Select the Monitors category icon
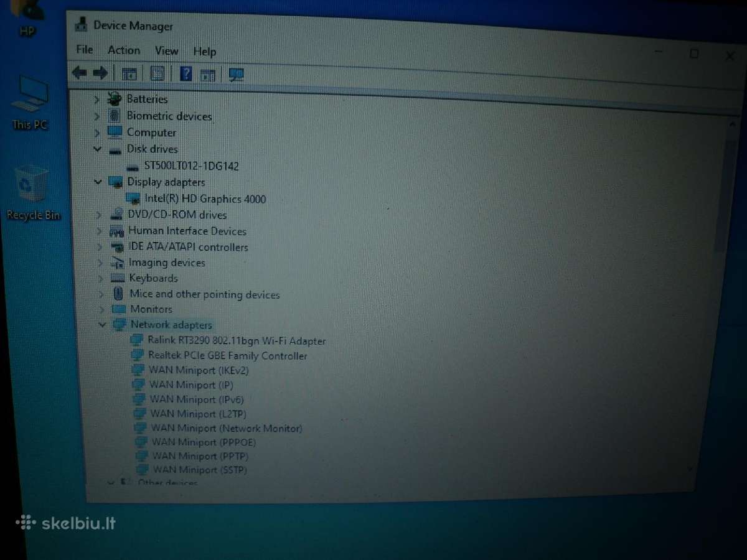Image resolution: width=747 pixels, height=560 pixels. (119, 309)
